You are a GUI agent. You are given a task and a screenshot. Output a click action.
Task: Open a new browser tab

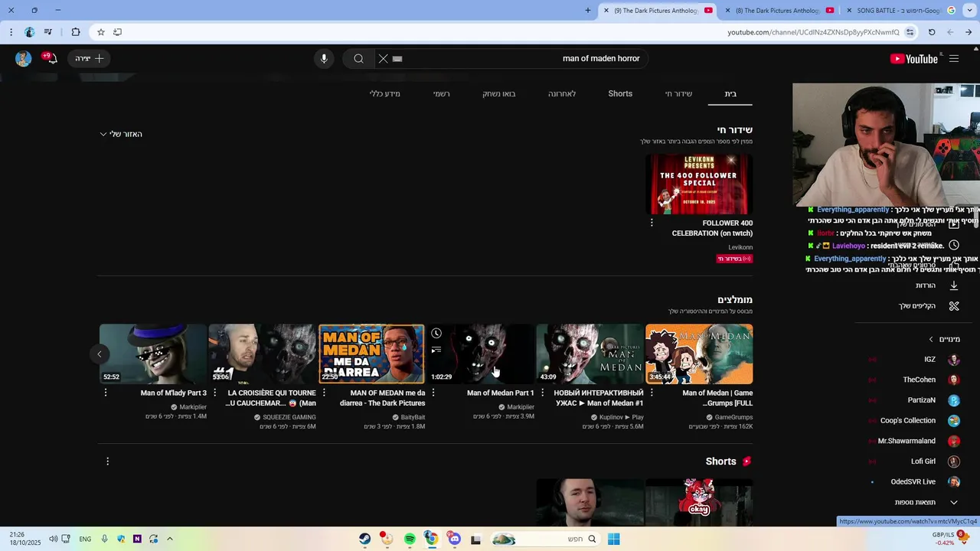(x=588, y=11)
